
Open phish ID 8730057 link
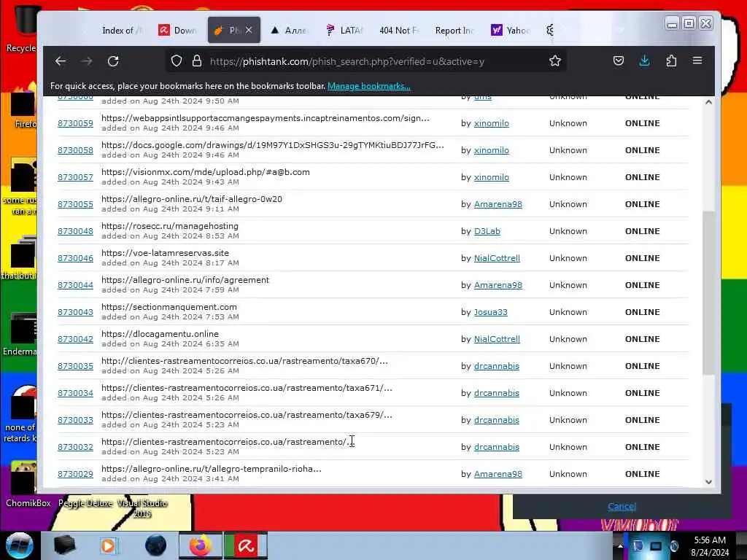pyautogui.click(x=75, y=177)
